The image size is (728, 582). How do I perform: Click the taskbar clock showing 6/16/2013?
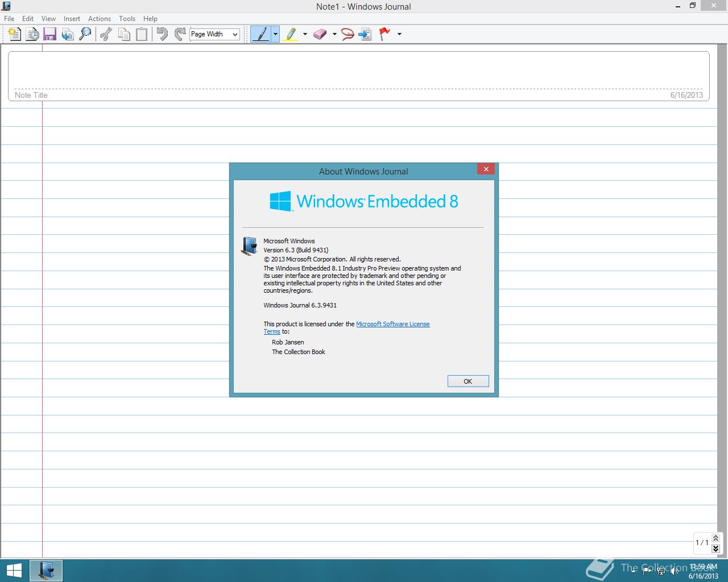704,571
